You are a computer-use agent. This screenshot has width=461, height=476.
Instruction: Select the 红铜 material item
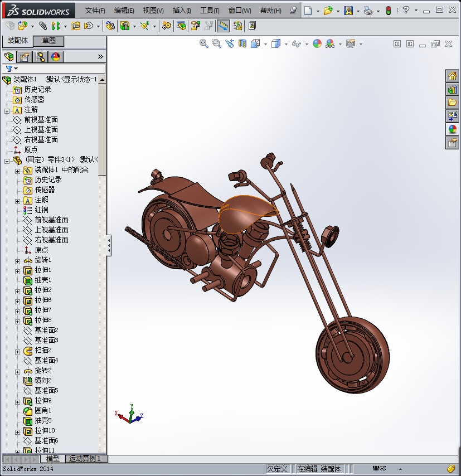tap(41, 210)
